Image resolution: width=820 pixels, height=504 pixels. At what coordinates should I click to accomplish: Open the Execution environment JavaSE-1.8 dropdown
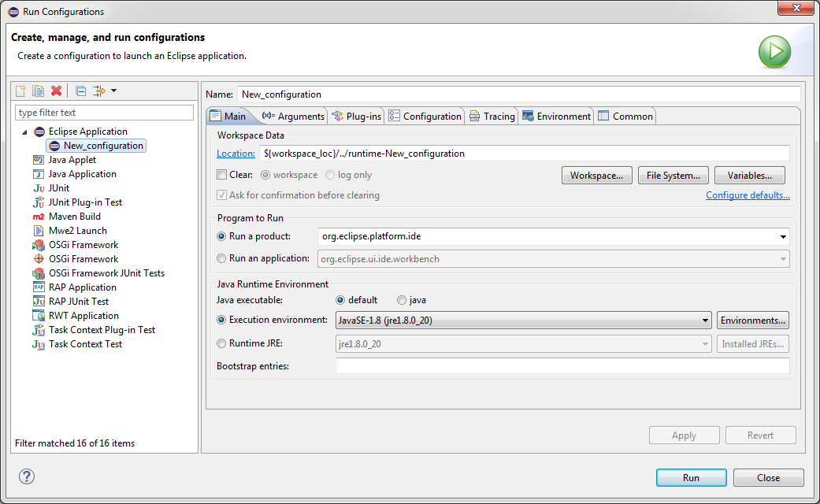point(524,320)
